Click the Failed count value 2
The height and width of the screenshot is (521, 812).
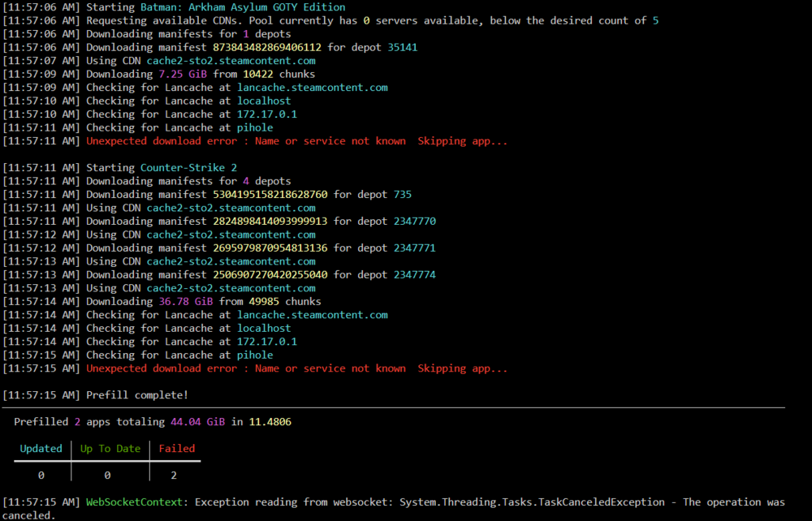coord(174,476)
